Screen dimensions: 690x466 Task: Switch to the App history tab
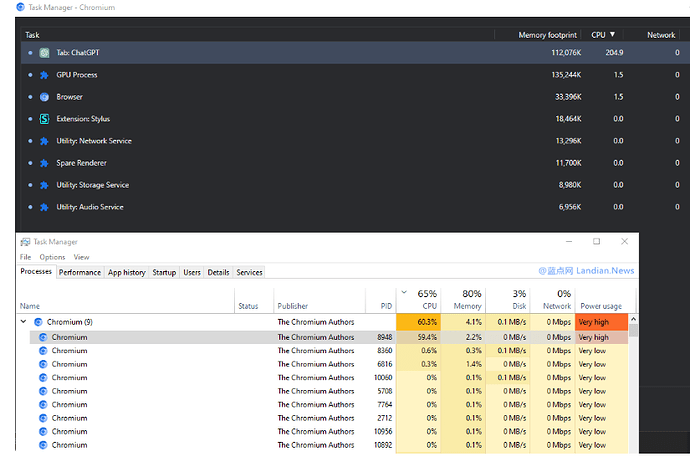(x=127, y=272)
